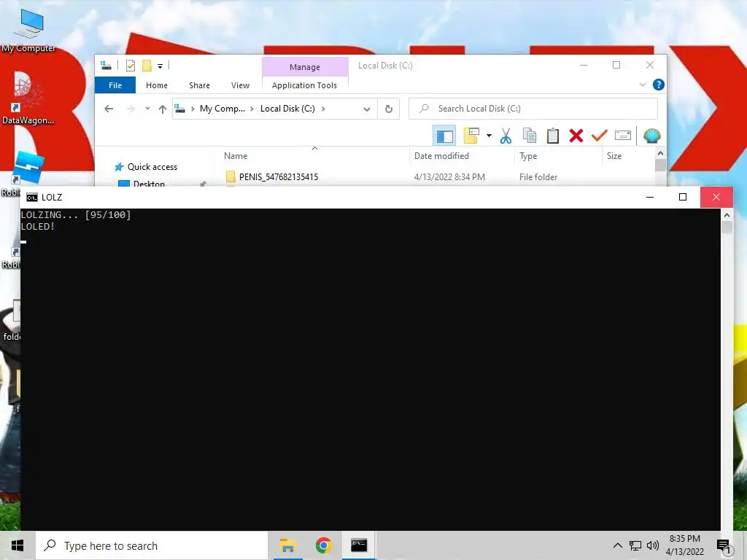Click the blue shell icon in Explorer toolbar
The image size is (747, 560).
tap(651, 136)
